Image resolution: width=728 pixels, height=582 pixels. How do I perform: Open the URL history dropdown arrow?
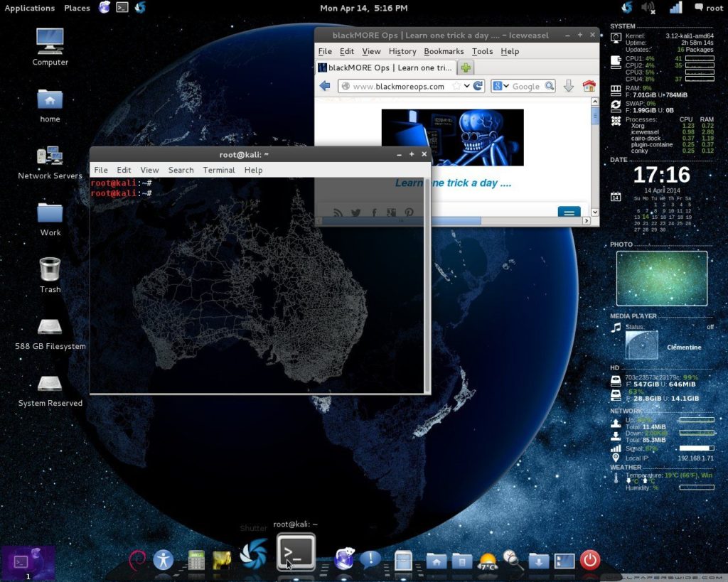[x=467, y=85]
